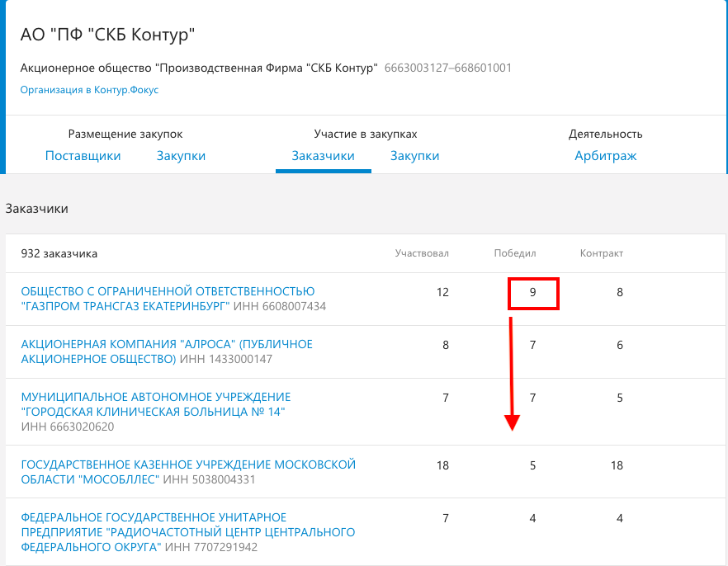728x566 pixels.
Task: Click the INN-KPP number 6663003127–668601001
Action: [x=447, y=68]
